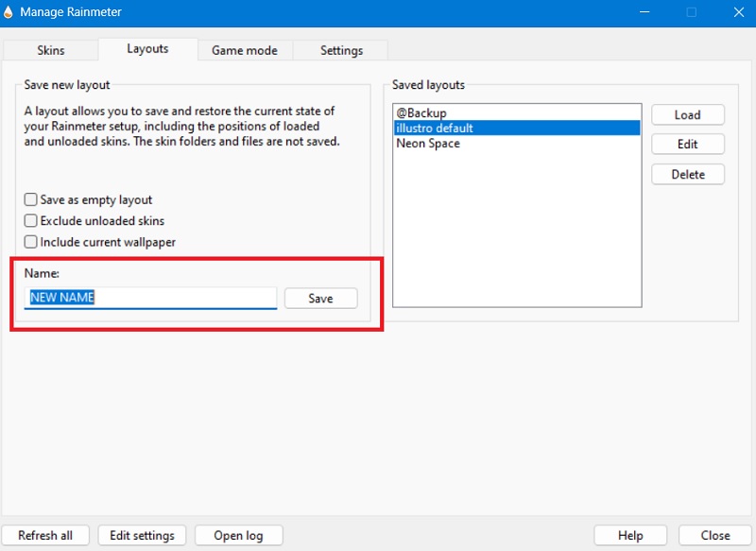756x551 pixels.
Task: Open Edit settings at the bottom
Action: point(142,536)
